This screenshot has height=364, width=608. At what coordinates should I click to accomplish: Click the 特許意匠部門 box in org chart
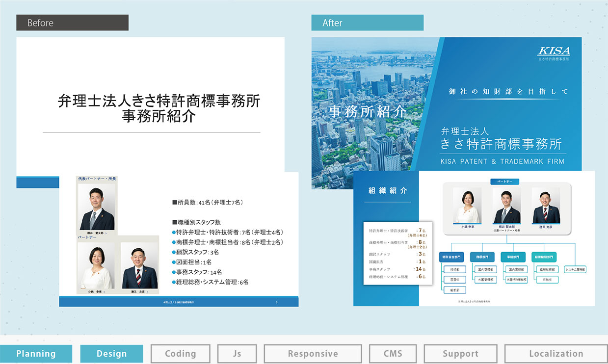(451, 257)
